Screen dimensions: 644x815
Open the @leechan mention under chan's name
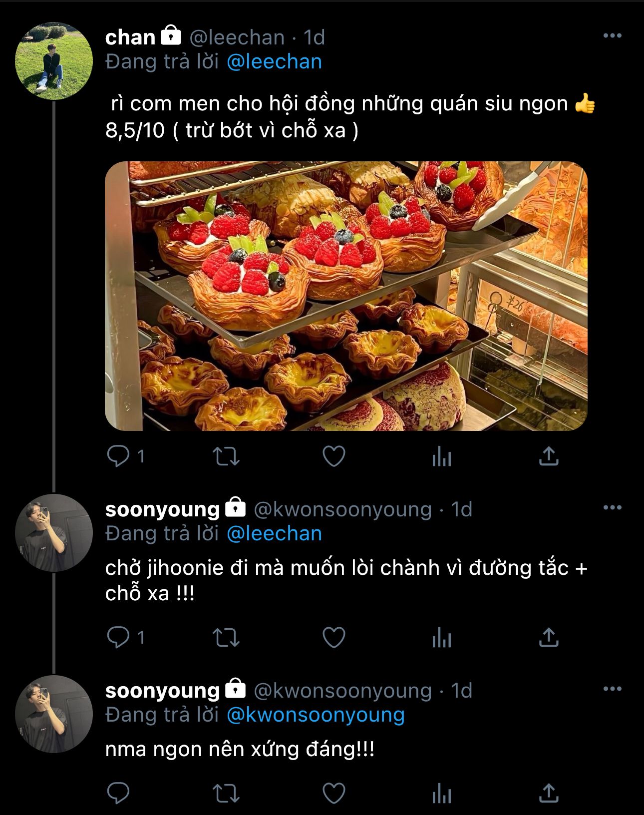274,62
